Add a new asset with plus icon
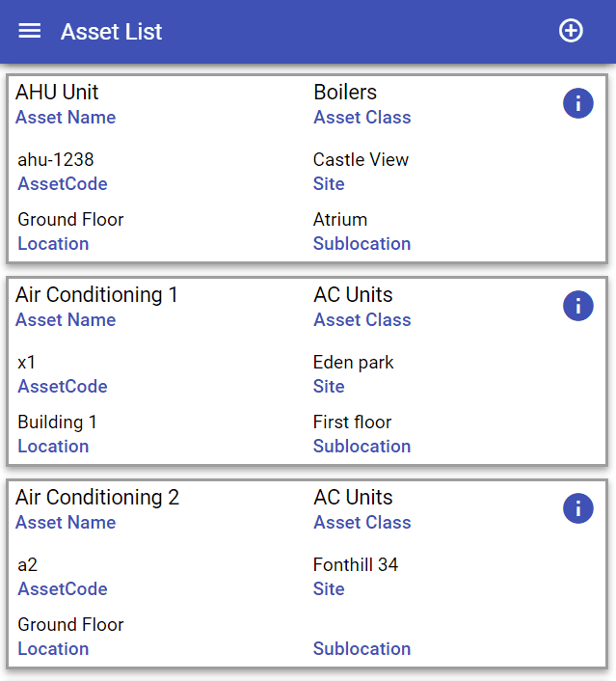Screen dimensions: 616x681 (571, 31)
